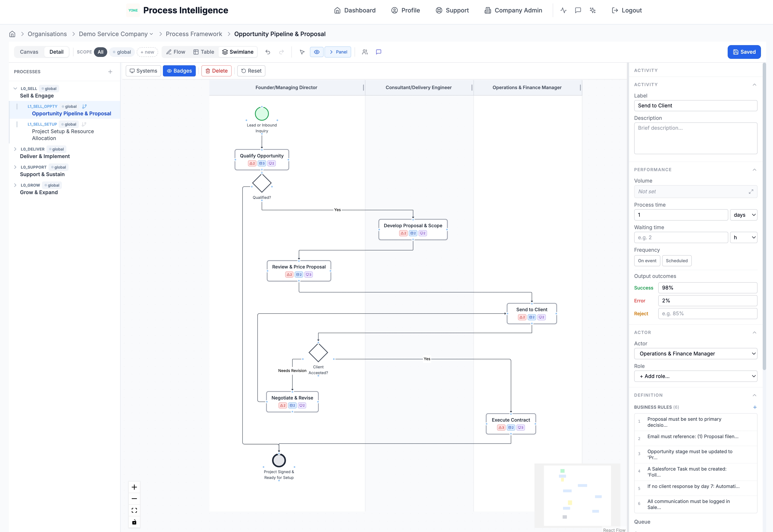Expand the L0_DELIVER tree group
This screenshot has width=773, height=532.
coord(15,149)
